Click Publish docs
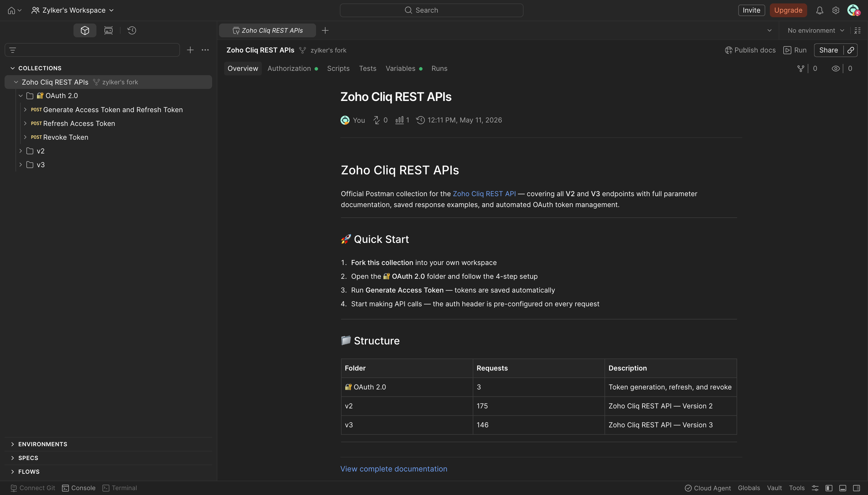This screenshot has width=868, height=495. (x=750, y=50)
